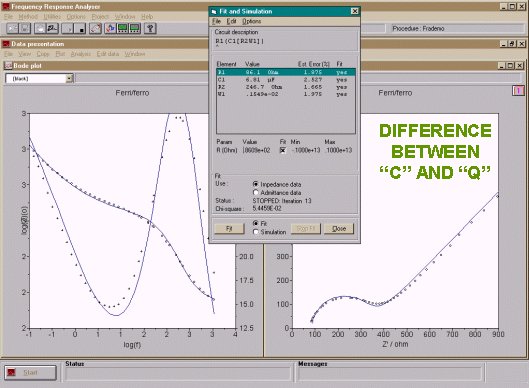Select the Impedance data radio button
This screenshot has width=529, height=388.
255,184
